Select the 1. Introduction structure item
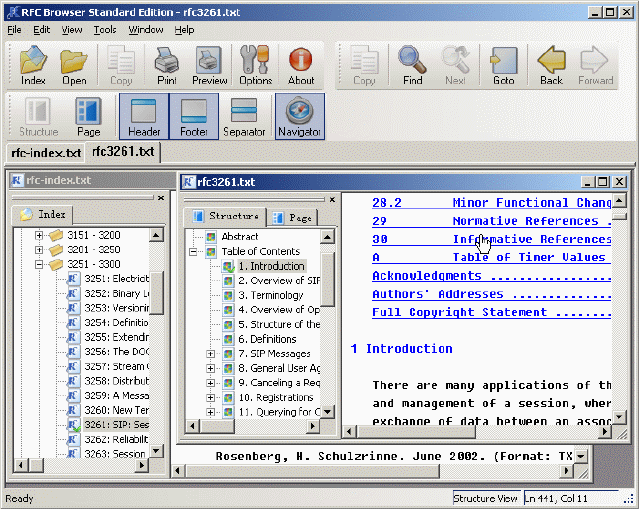 [271, 266]
